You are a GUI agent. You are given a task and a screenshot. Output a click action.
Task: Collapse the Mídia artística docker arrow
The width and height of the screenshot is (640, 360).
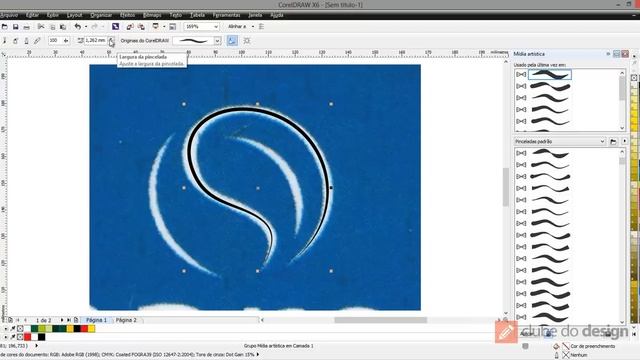608,54
